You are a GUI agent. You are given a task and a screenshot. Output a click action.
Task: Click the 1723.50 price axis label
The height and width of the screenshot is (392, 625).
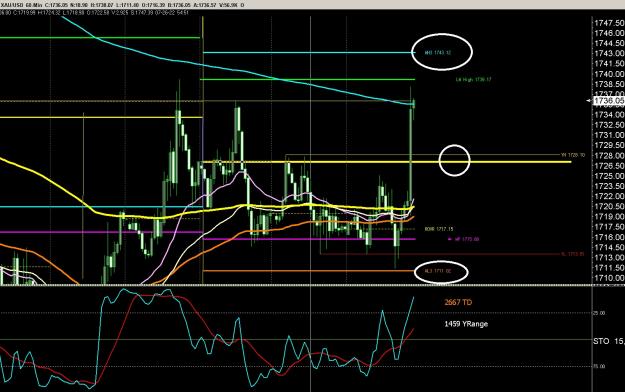click(609, 186)
